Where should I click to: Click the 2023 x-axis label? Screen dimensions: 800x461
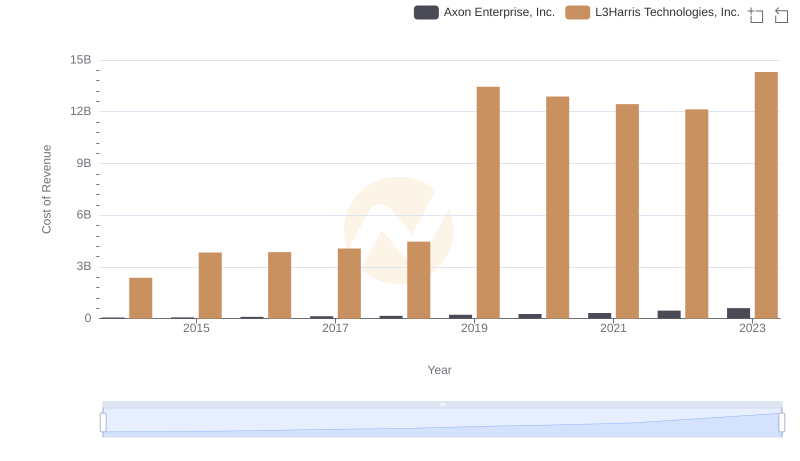point(752,328)
